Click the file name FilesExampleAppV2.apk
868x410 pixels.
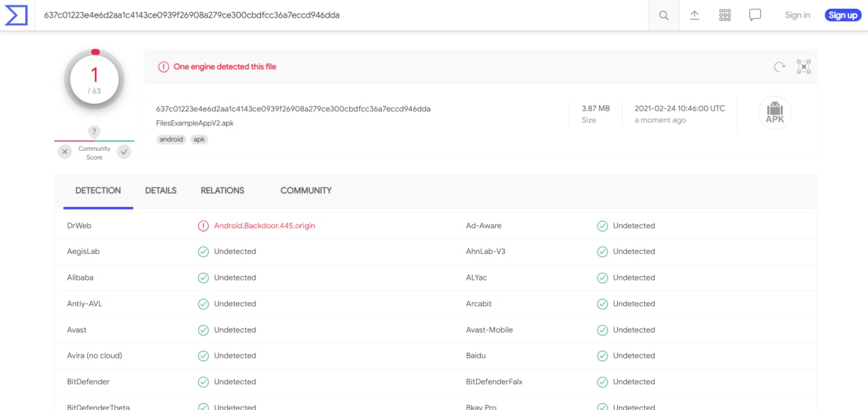pyautogui.click(x=195, y=124)
